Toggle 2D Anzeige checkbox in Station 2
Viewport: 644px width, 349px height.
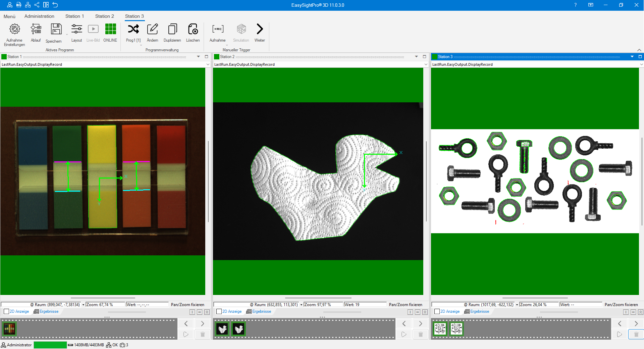pos(219,311)
